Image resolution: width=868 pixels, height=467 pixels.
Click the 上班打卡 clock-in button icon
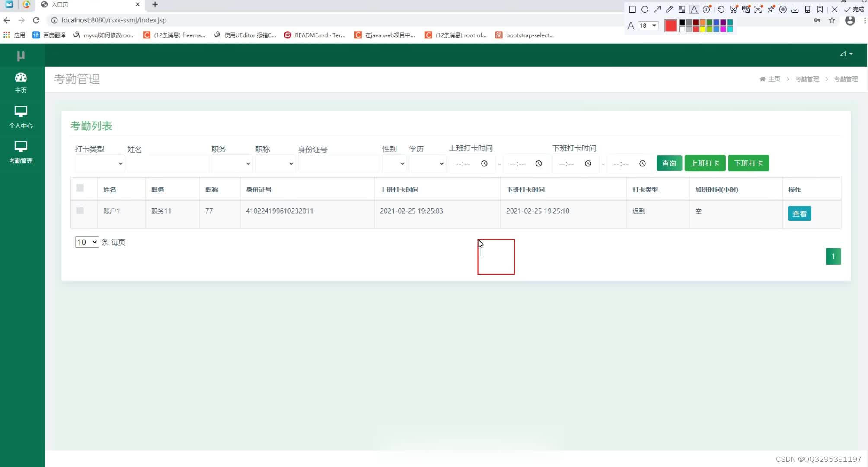tap(704, 163)
